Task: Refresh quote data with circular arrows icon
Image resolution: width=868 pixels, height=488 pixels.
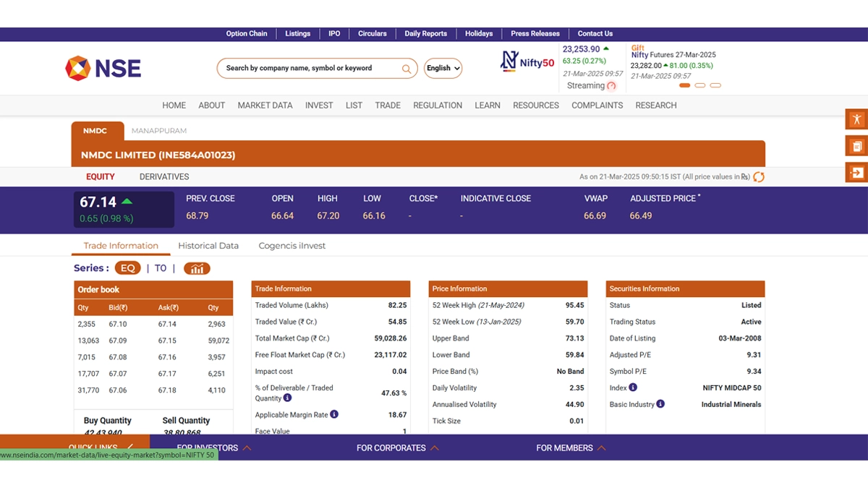Action: pyautogui.click(x=759, y=177)
